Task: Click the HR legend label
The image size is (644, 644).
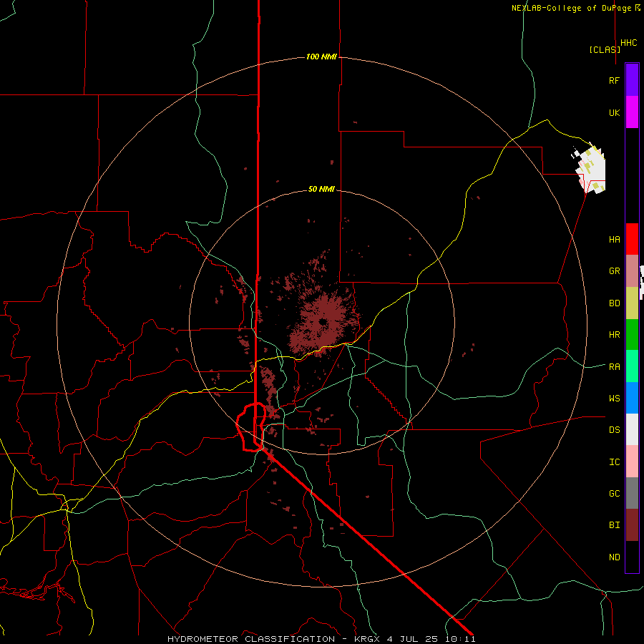Action: [614, 335]
